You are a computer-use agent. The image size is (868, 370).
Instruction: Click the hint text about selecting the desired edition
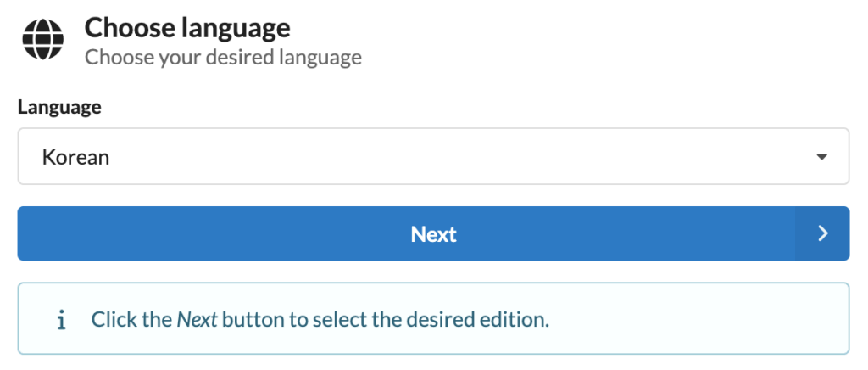pyautogui.click(x=320, y=320)
